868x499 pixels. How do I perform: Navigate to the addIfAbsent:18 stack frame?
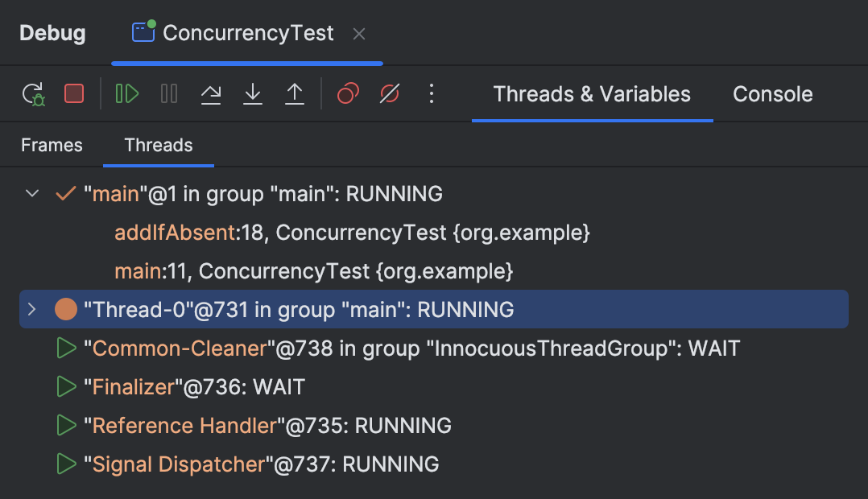point(242,232)
